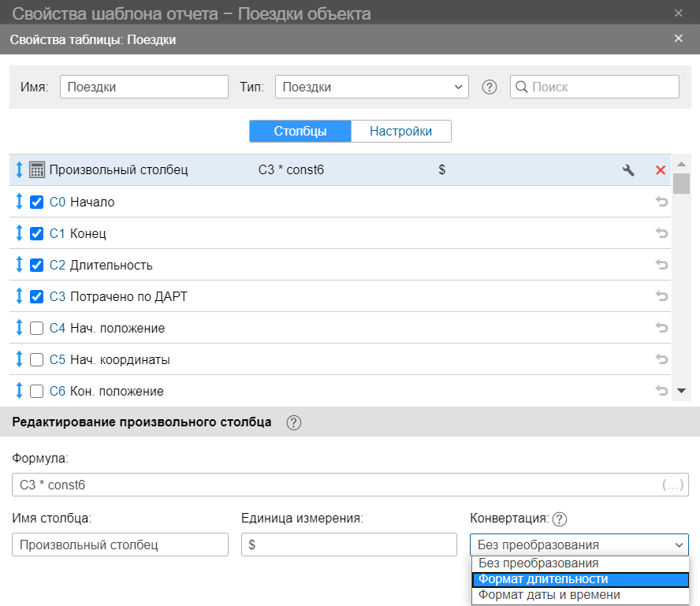
Task: Click the reorder arrow for Длительность row
Action: [x=20, y=265]
